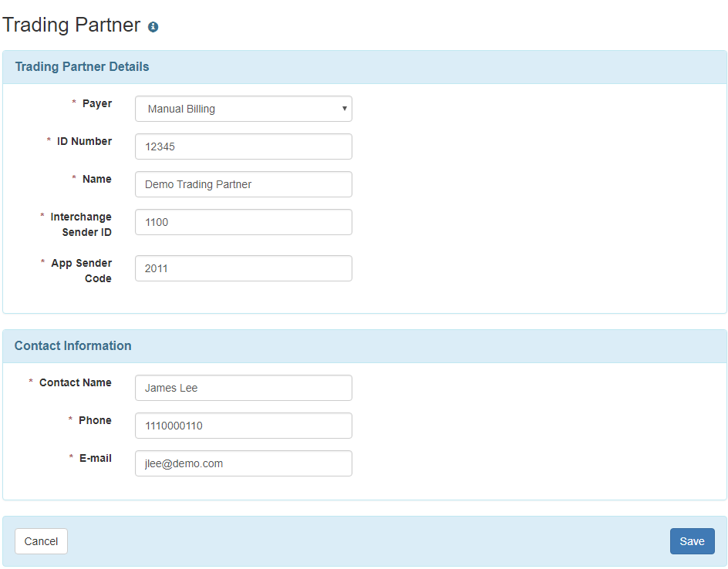Click the ID Number label
This screenshot has width=728, height=569.
pos(84,141)
